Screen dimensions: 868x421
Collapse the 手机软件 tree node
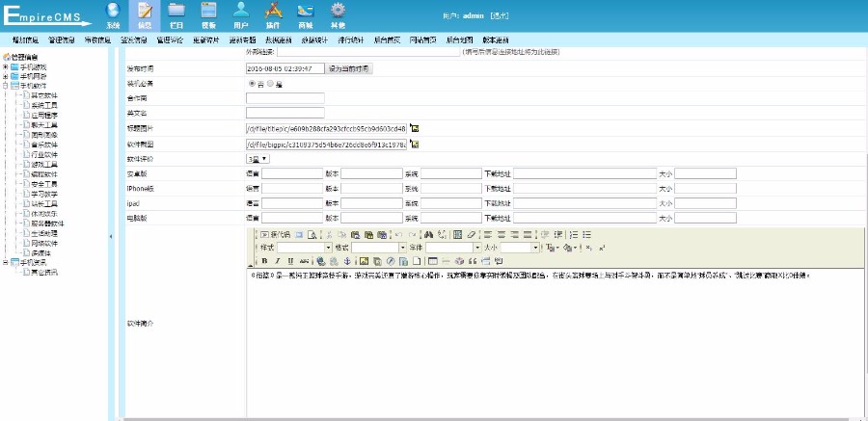click(x=6, y=86)
